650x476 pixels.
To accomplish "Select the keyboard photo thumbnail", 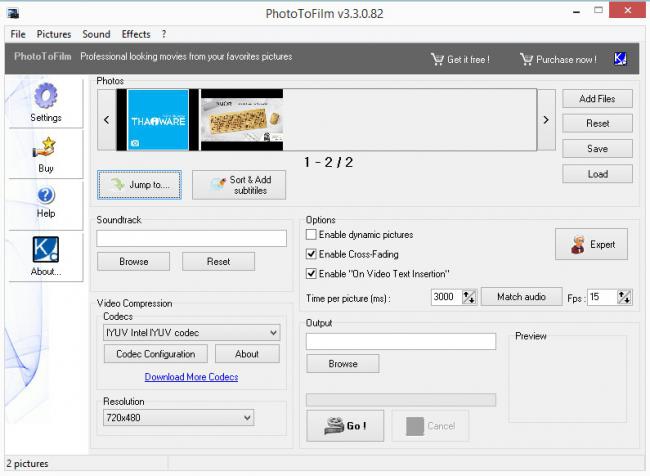I will click(x=242, y=120).
